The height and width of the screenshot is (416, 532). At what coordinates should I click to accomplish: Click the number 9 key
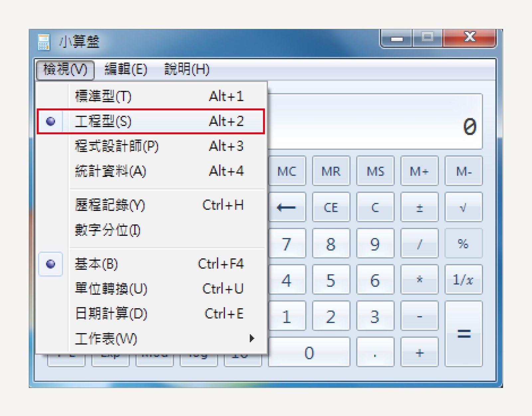(375, 243)
